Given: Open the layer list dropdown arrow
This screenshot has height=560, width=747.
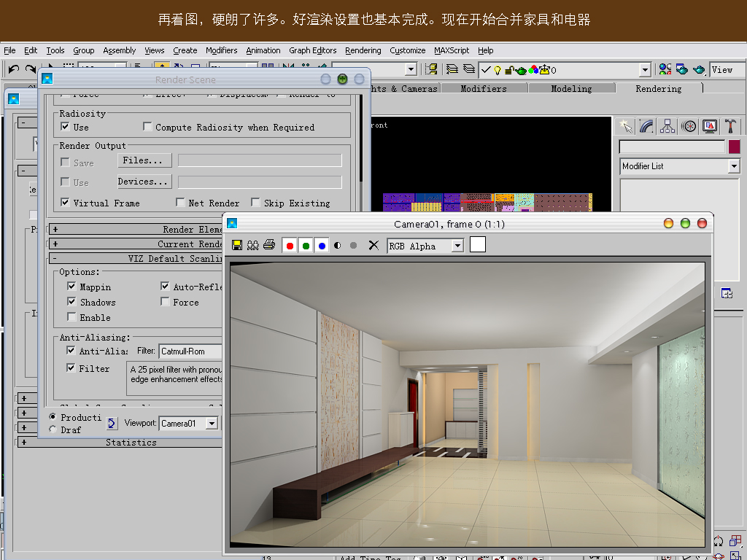Looking at the screenshot, I should coord(645,70).
